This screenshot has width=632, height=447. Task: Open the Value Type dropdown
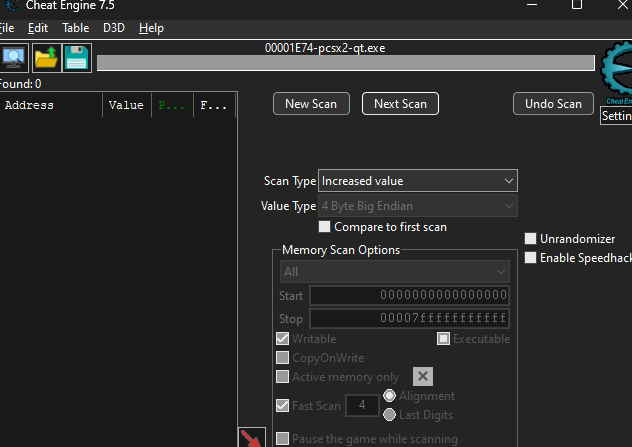[x=418, y=206]
